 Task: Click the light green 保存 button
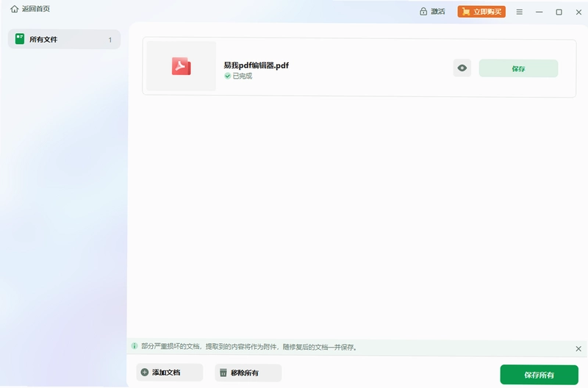(518, 68)
